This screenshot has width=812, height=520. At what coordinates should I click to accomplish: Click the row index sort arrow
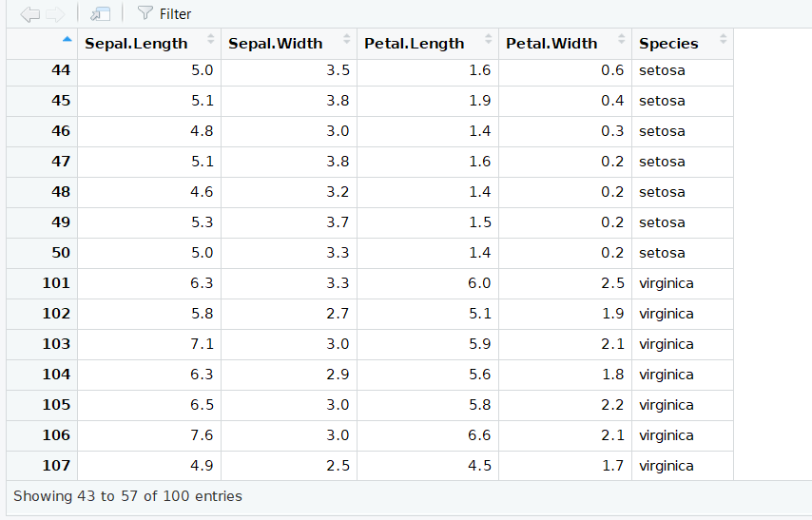[x=66, y=40]
